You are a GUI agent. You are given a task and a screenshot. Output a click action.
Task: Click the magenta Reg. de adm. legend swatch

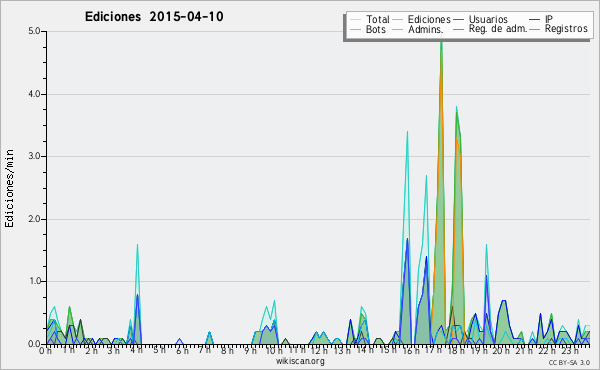tap(458, 29)
